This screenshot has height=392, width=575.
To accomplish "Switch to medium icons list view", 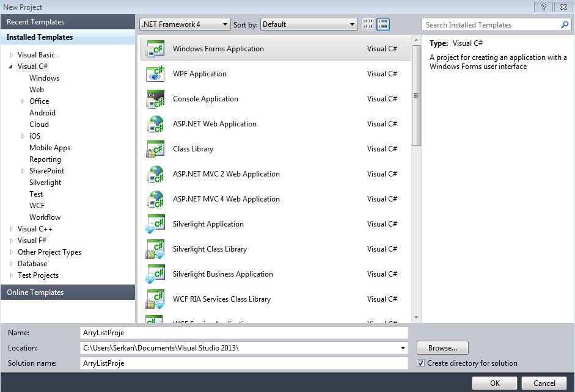I will pos(383,24).
